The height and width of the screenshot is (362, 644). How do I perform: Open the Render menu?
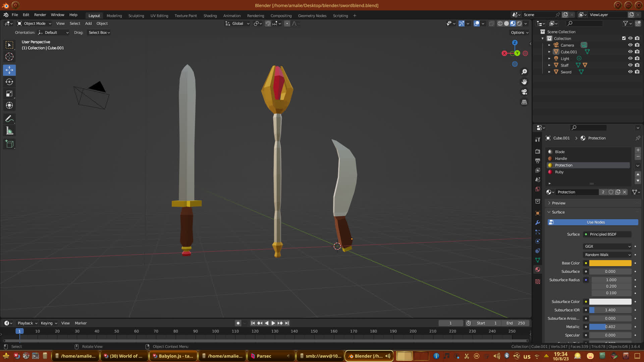[x=40, y=15]
